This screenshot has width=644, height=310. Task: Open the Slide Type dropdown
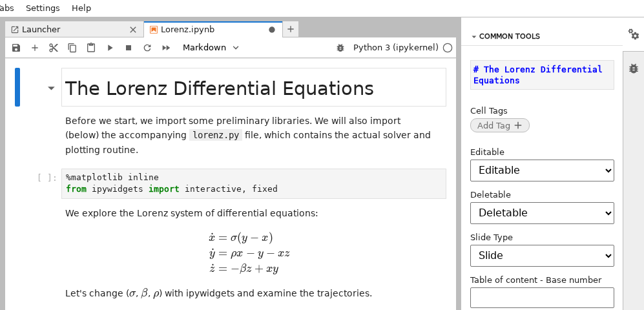pyautogui.click(x=542, y=256)
